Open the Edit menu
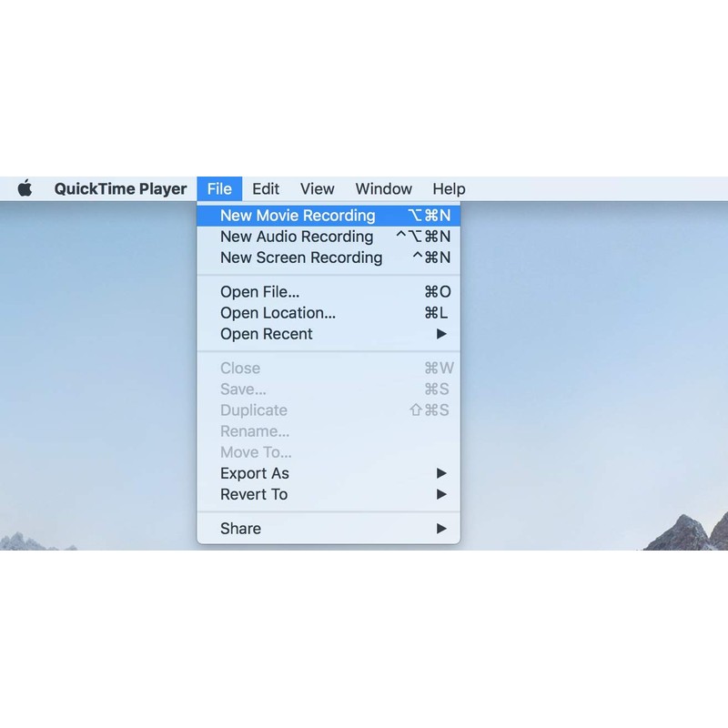 pos(266,188)
